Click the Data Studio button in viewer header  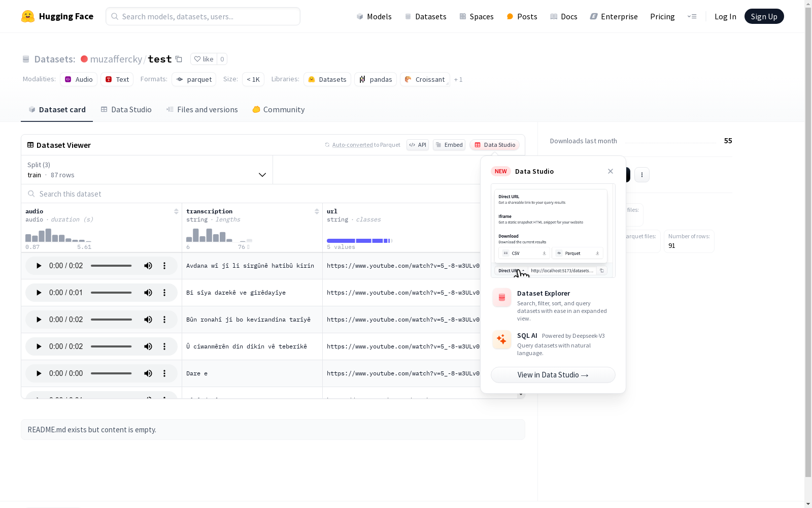point(495,145)
